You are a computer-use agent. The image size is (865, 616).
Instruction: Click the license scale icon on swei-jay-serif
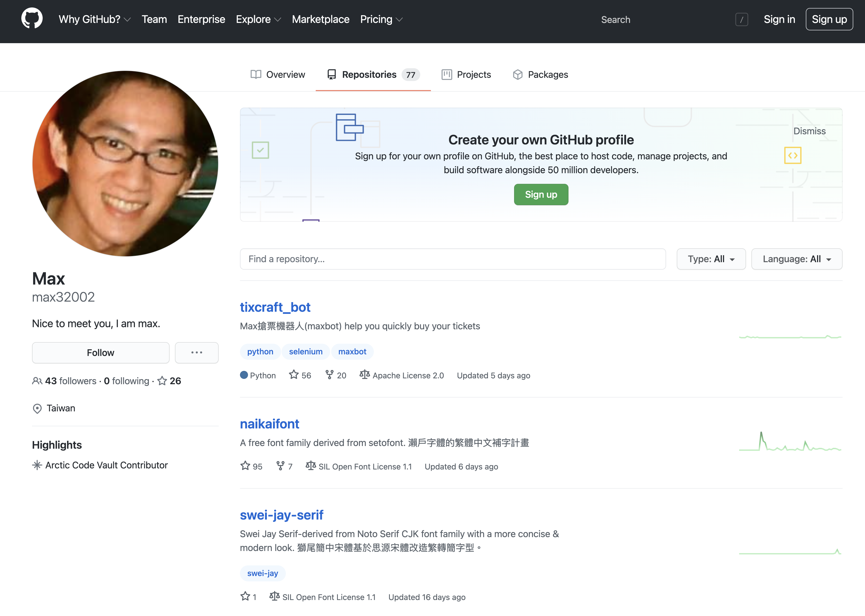(274, 596)
